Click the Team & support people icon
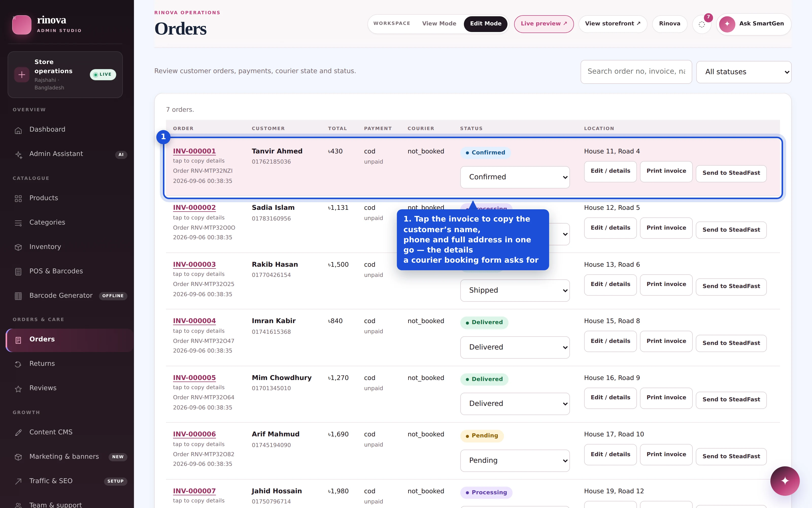 (x=19, y=505)
